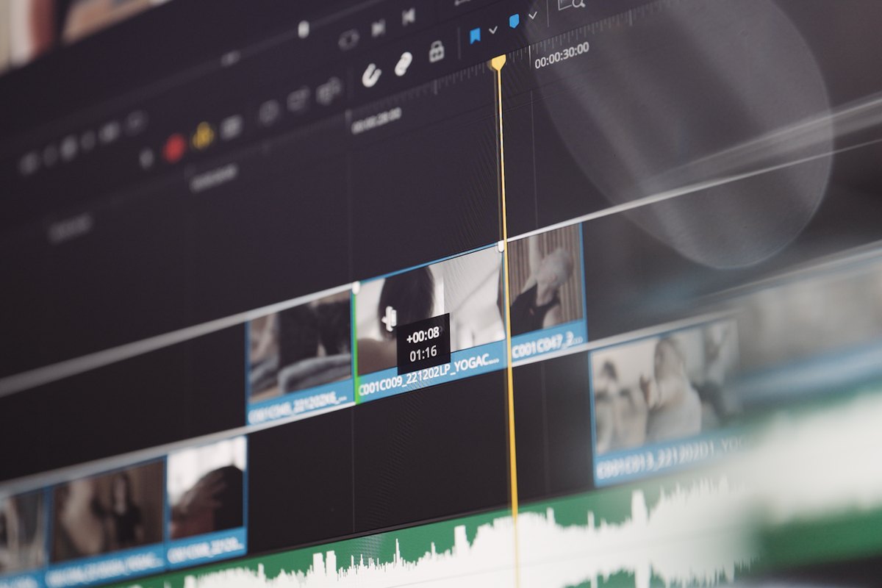The image size is (882, 588).
Task: Toggle position lock padlock icon
Action: [x=437, y=51]
